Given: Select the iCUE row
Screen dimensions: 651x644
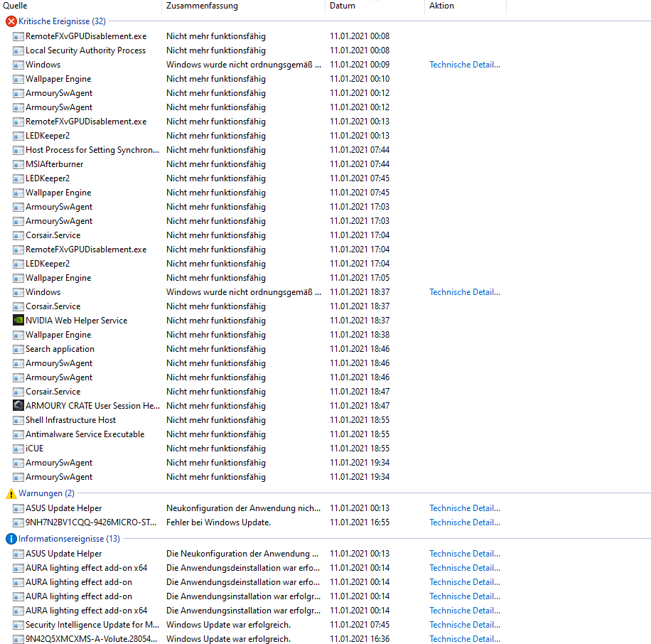Looking at the screenshot, I should (259, 449).
